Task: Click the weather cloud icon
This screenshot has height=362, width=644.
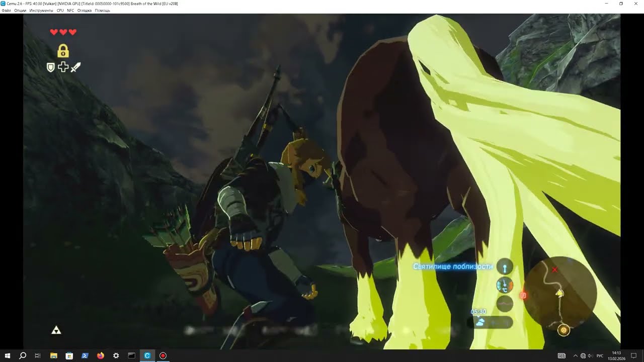Action: pos(481,322)
